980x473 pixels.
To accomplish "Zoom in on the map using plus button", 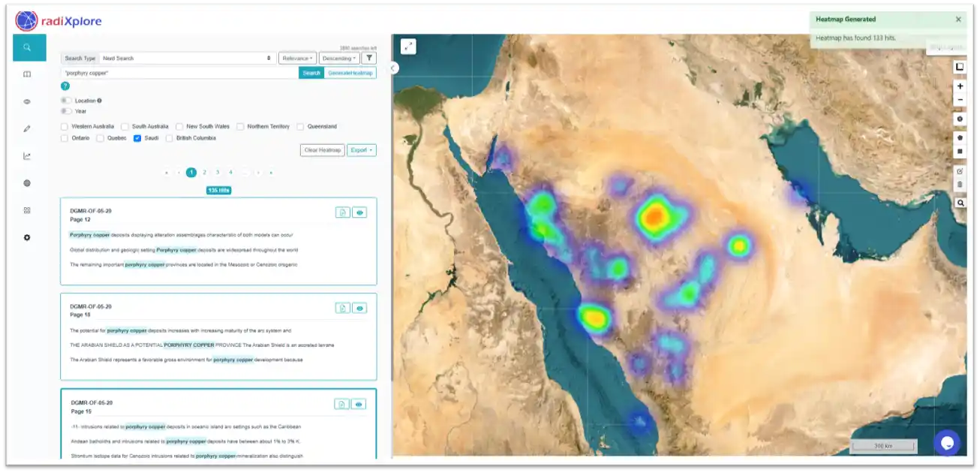I will coord(960,86).
